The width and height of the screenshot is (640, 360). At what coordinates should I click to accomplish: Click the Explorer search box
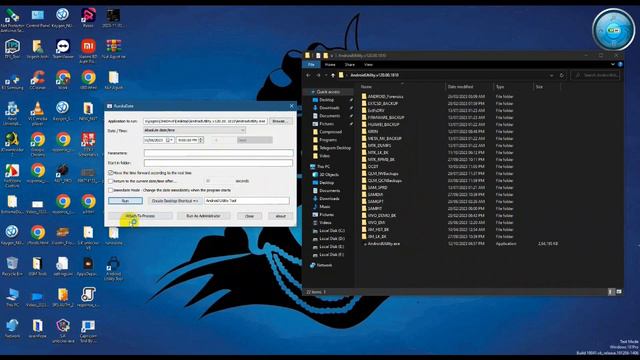595,76
